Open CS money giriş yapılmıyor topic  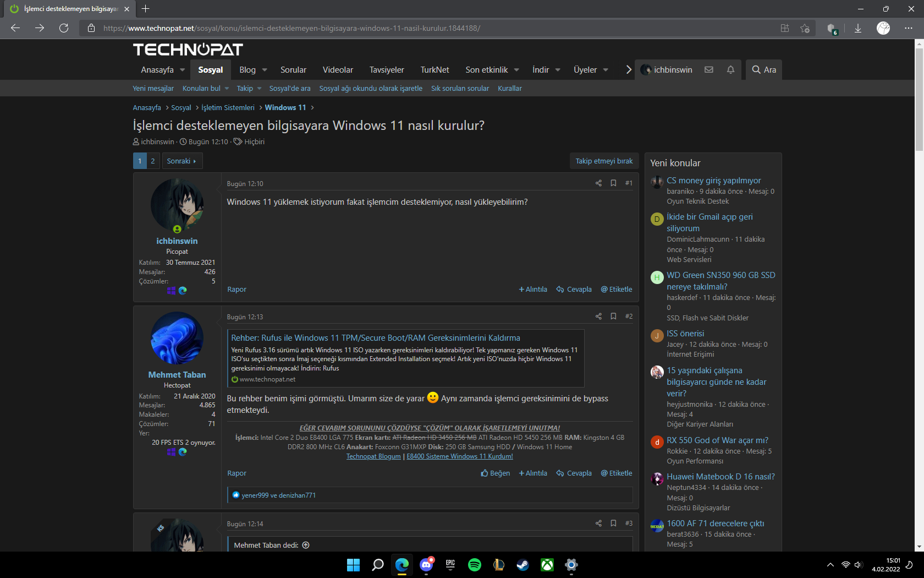pos(714,181)
